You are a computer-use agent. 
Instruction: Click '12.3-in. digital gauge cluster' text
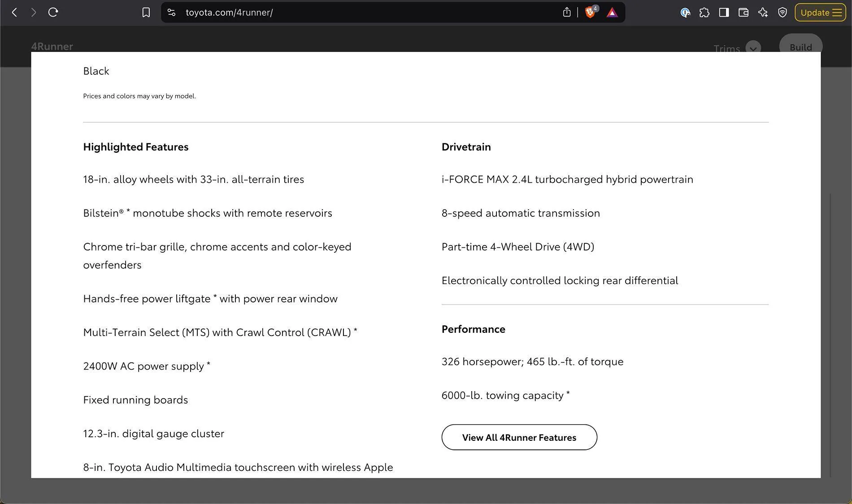point(154,434)
